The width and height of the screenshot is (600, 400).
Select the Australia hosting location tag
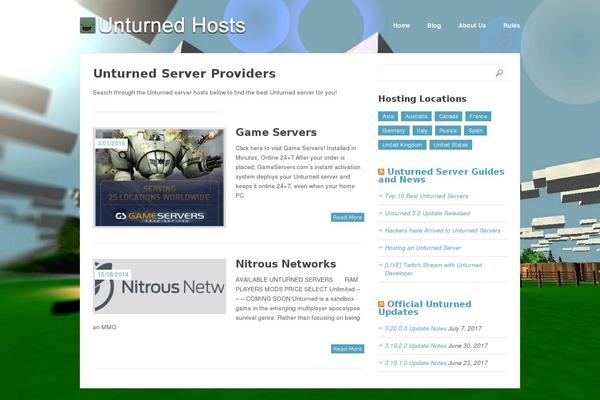pyautogui.click(x=416, y=116)
